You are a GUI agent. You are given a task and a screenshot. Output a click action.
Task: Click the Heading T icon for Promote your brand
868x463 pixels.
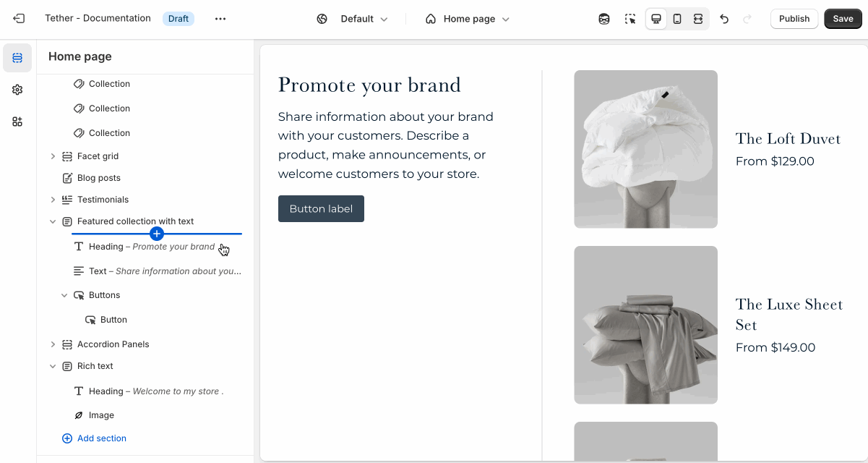click(79, 247)
